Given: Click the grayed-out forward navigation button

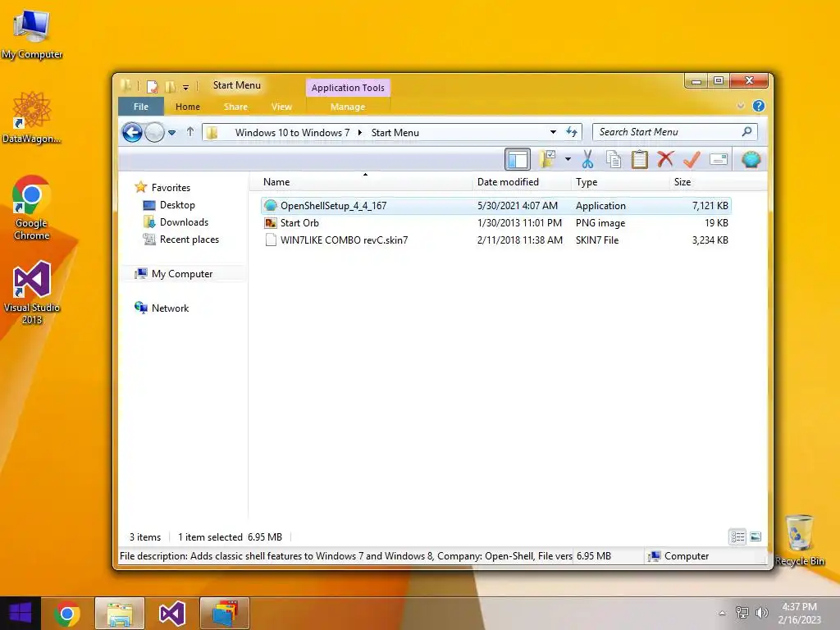Looking at the screenshot, I should [155, 132].
